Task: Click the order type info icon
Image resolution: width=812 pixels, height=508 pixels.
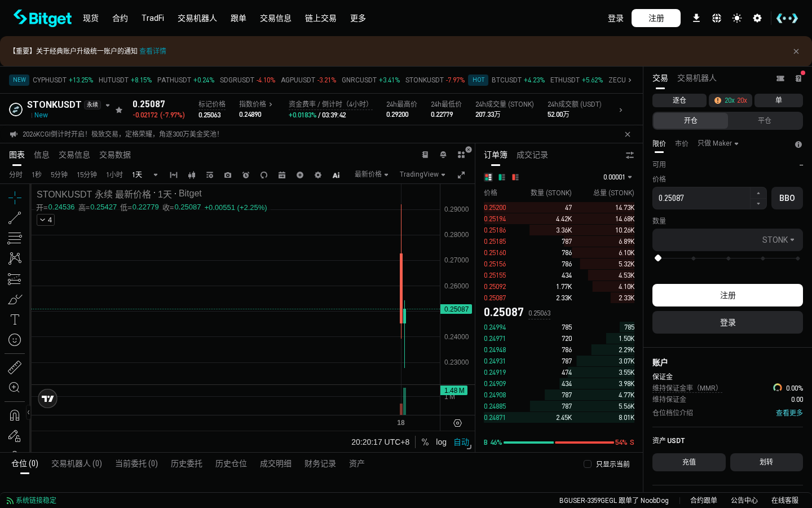Action: 798,144
